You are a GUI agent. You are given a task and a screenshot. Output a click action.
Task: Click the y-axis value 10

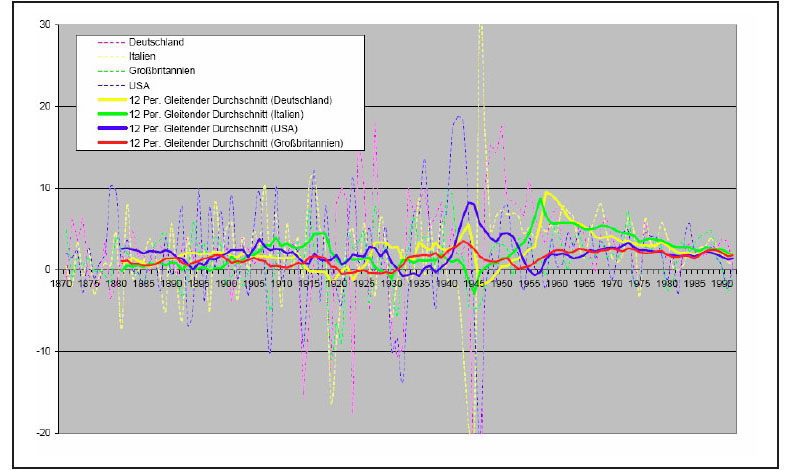[45, 188]
